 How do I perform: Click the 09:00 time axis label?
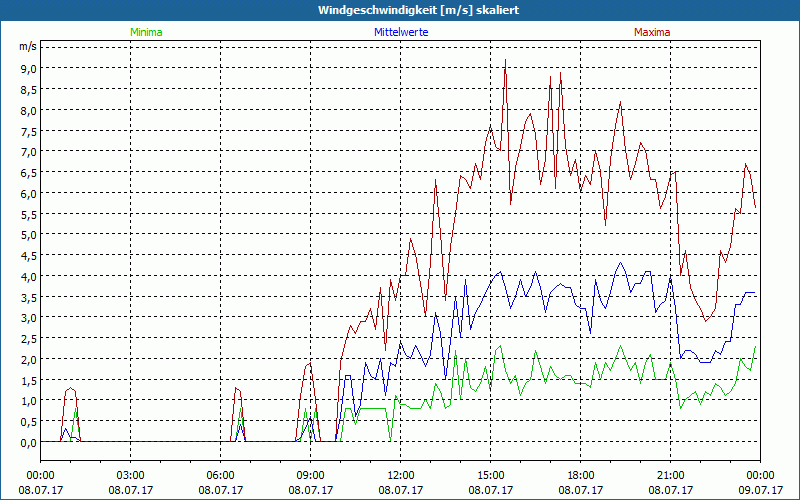(x=311, y=476)
